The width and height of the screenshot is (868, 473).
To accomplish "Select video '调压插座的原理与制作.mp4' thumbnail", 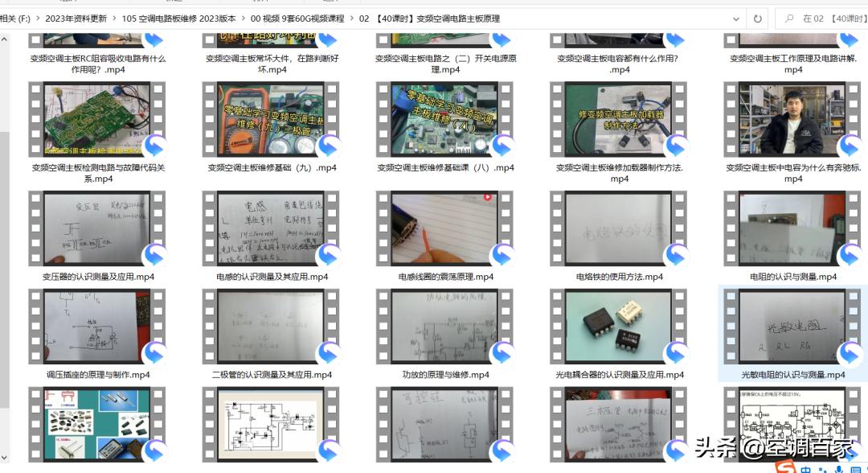I will 97,327.
